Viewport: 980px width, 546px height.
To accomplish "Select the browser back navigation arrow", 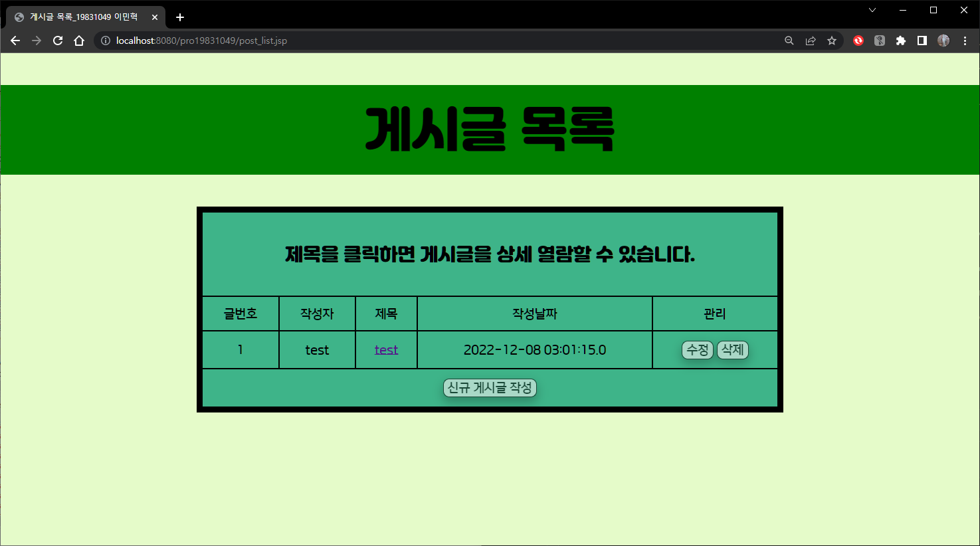I will click(15, 41).
